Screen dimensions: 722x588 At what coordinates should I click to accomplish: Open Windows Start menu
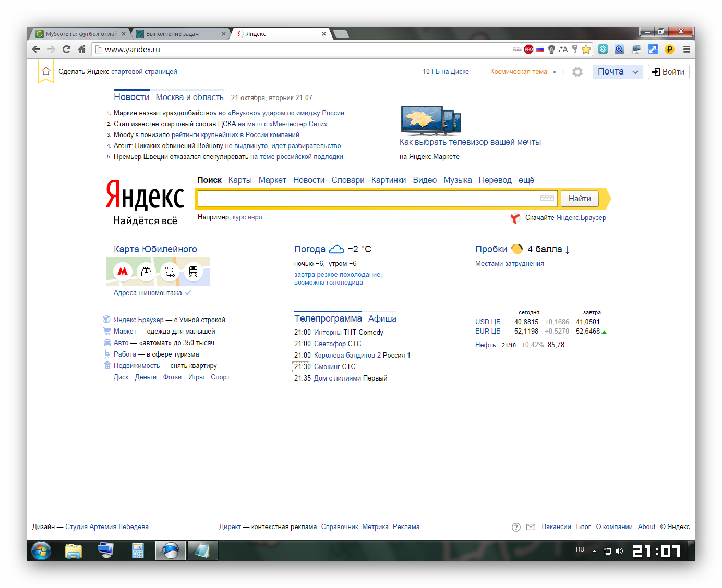pyautogui.click(x=41, y=550)
